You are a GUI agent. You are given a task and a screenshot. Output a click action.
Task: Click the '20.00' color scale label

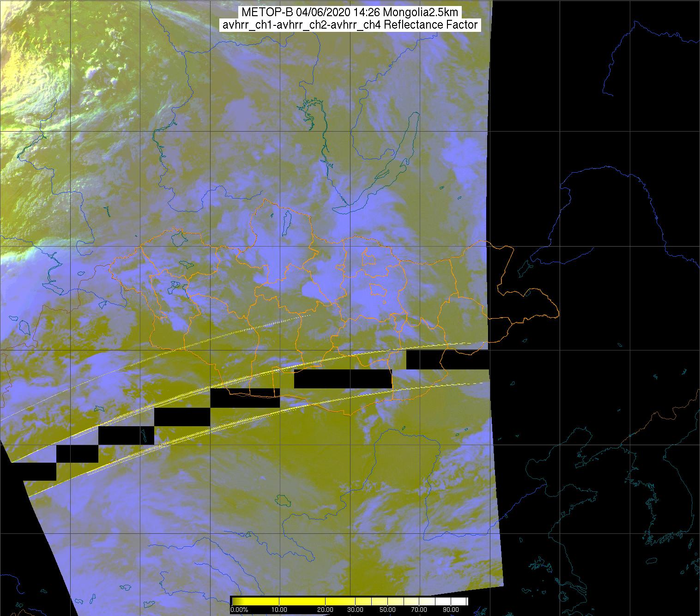pyautogui.click(x=326, y=610)
